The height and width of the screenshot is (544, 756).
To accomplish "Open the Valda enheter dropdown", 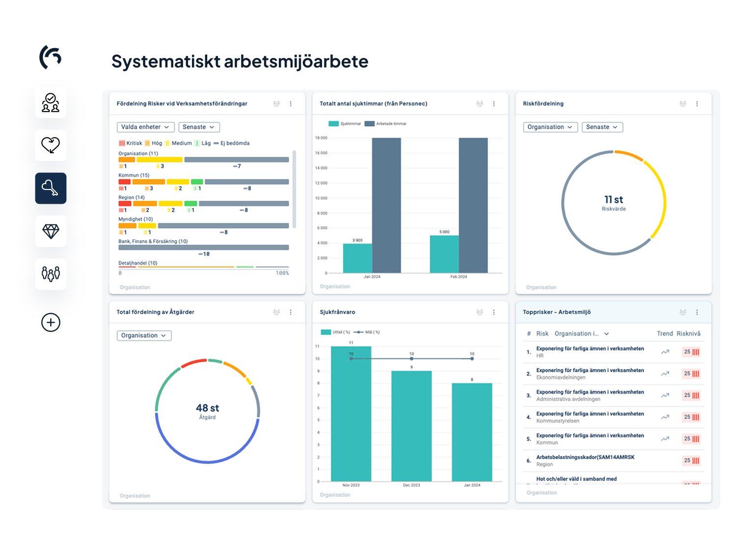I will tap(145, 127).
